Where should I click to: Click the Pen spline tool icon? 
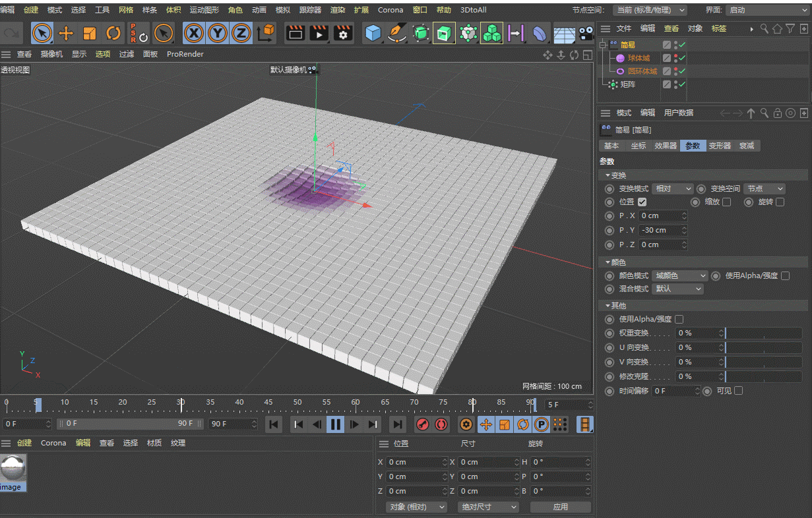[x=396, y=33]
